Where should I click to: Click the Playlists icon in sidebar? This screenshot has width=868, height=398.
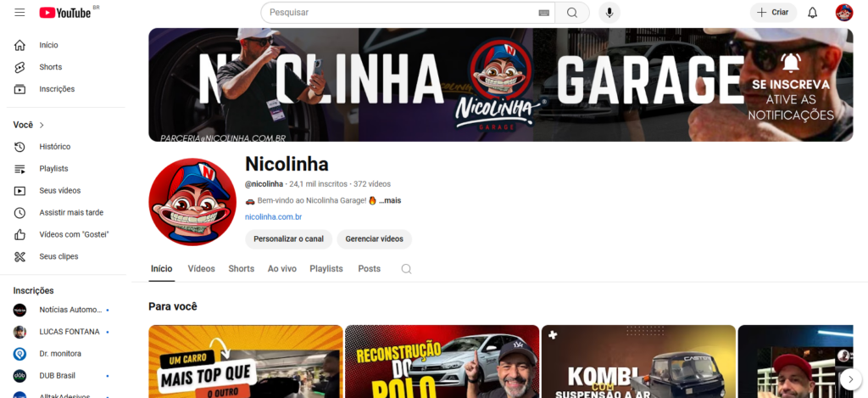20,169
